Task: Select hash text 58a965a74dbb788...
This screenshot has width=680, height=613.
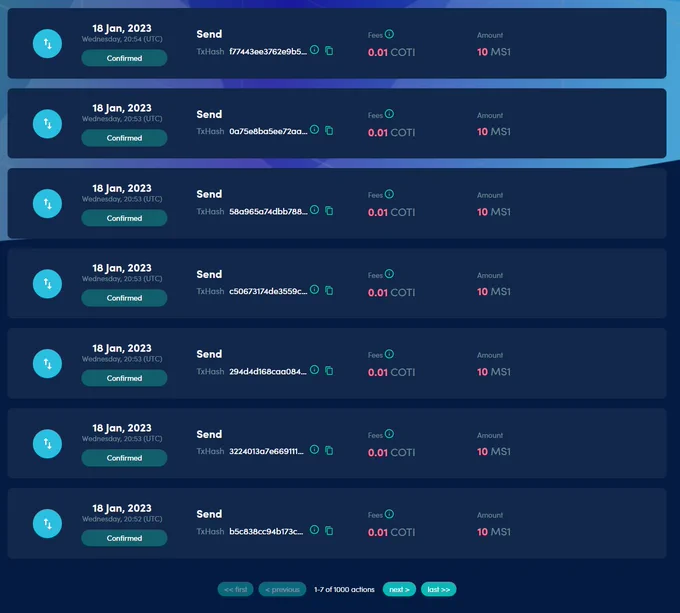Action: click(268, 212)
